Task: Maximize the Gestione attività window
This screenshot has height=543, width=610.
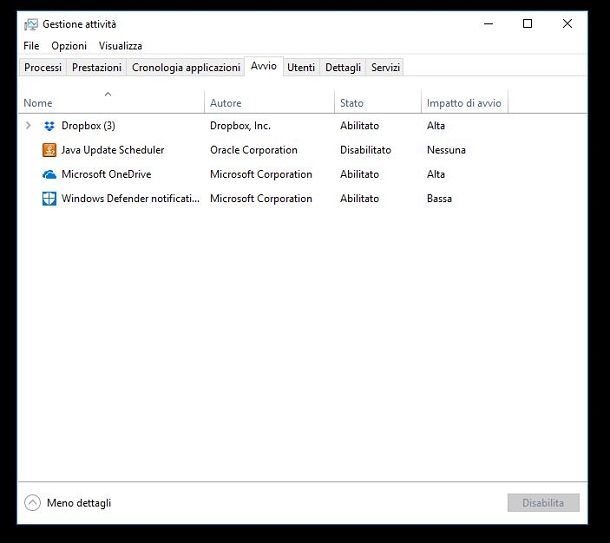Action: 528,24
